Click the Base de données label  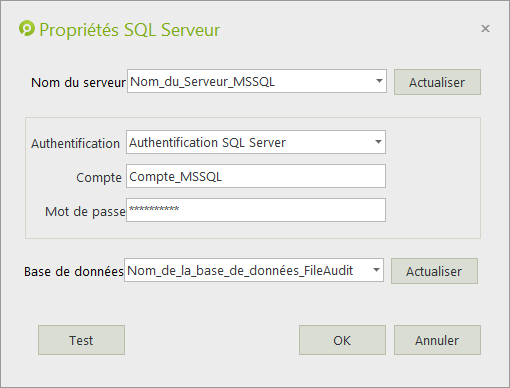74,271
